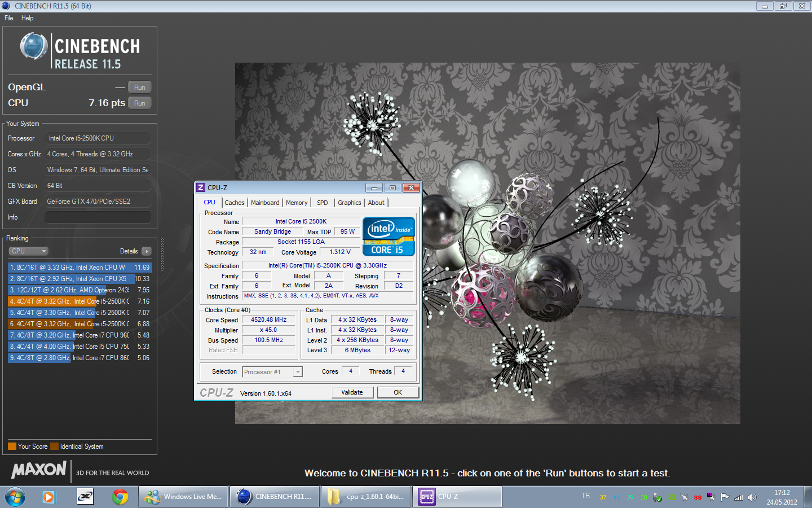Screen dimensions: 812x508
Task: Click the yellow 37 temperature tray icon
Action: [603, 497]
